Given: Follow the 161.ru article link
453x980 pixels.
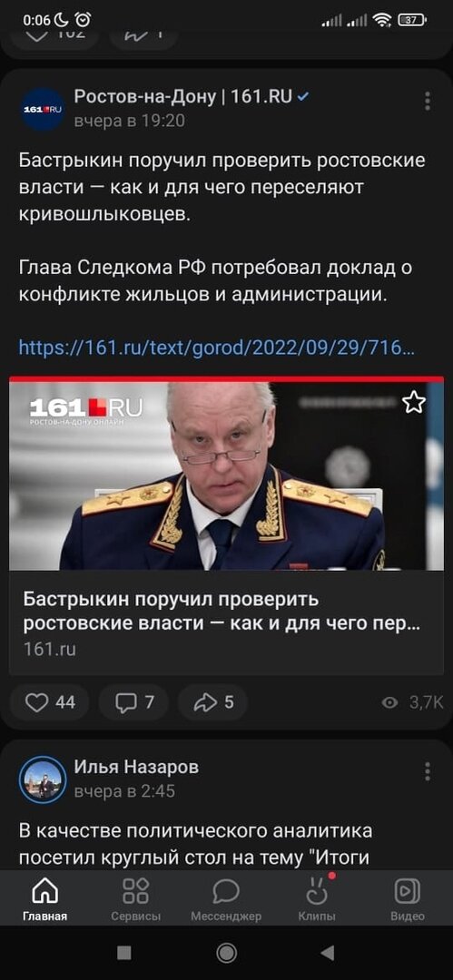Looking at the screenshot, I should 216,347.
